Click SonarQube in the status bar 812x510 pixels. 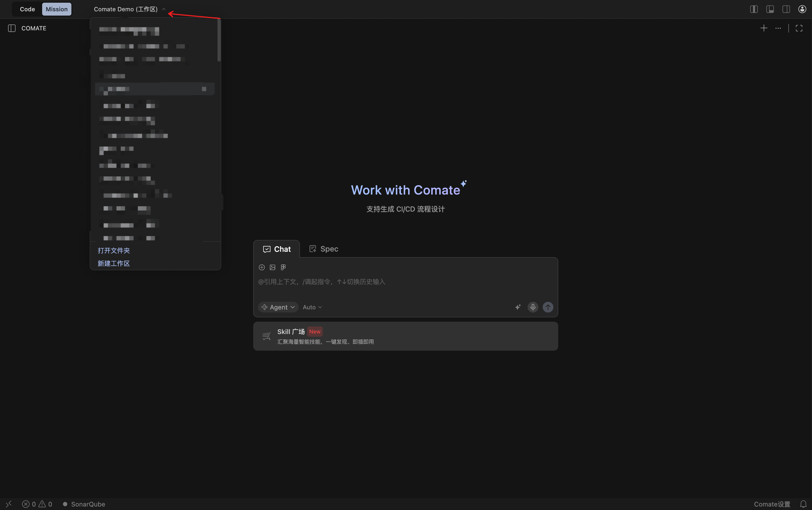pyautogui.click(x=84, y=504)
